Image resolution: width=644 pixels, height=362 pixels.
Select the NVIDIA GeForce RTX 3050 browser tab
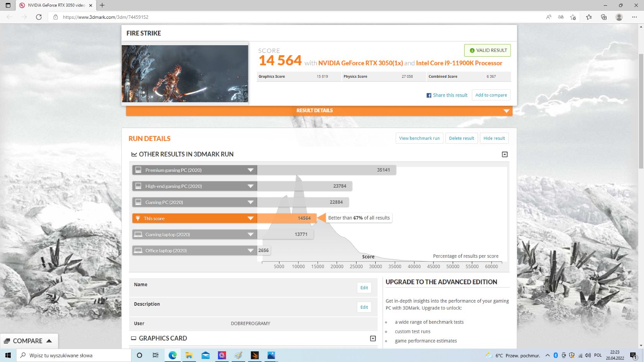[x=54, y=5]
